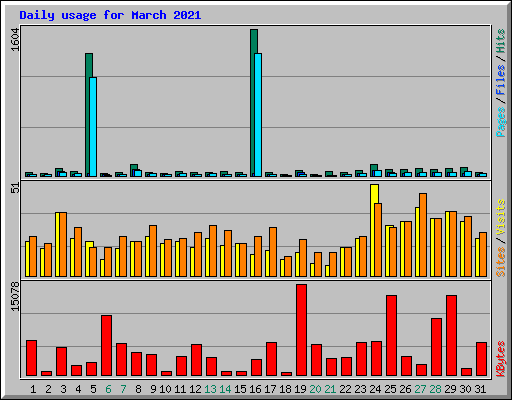Click the day 24 x-axis label
This screenshot has width=512, height=400.
(x=375, y=389)
